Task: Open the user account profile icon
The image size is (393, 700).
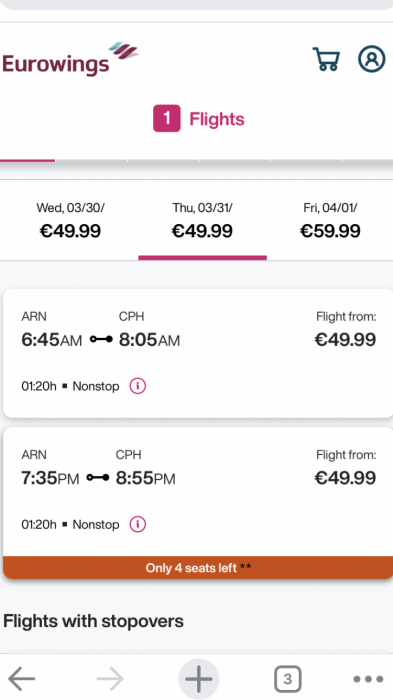Action: coord(372,59)
